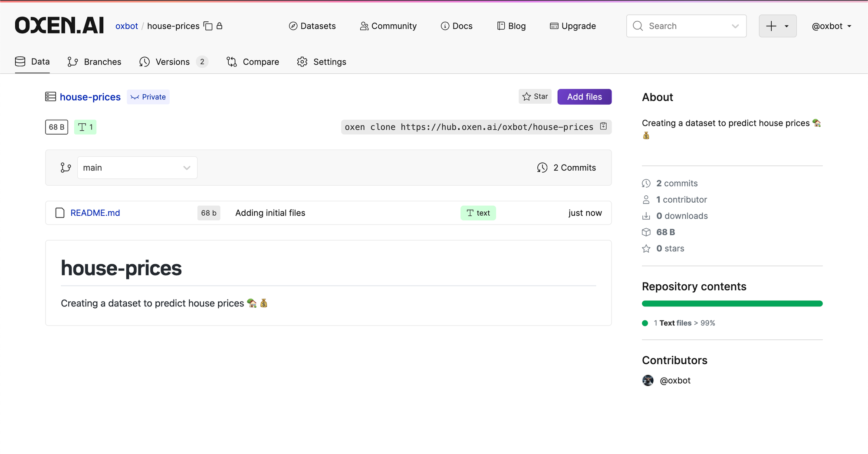Copy repository name icon next to house-prices
The width and height of the screenshot is (868, 454).
coord(208,26)
